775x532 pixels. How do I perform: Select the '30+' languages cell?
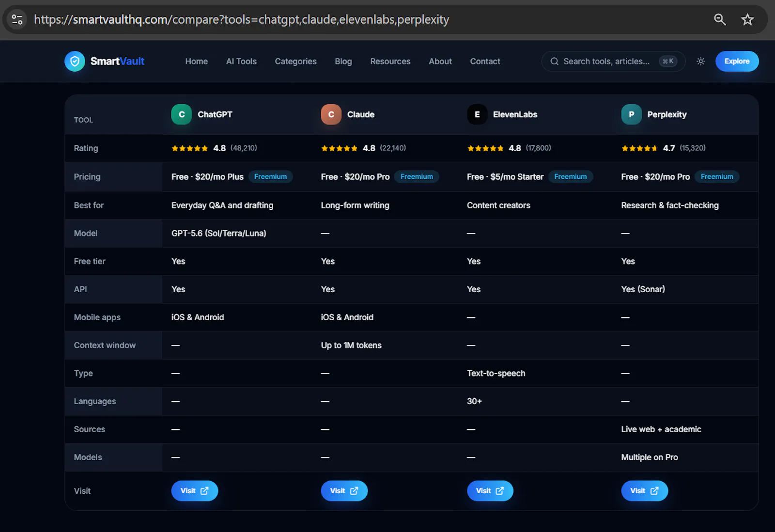[474, 401]
